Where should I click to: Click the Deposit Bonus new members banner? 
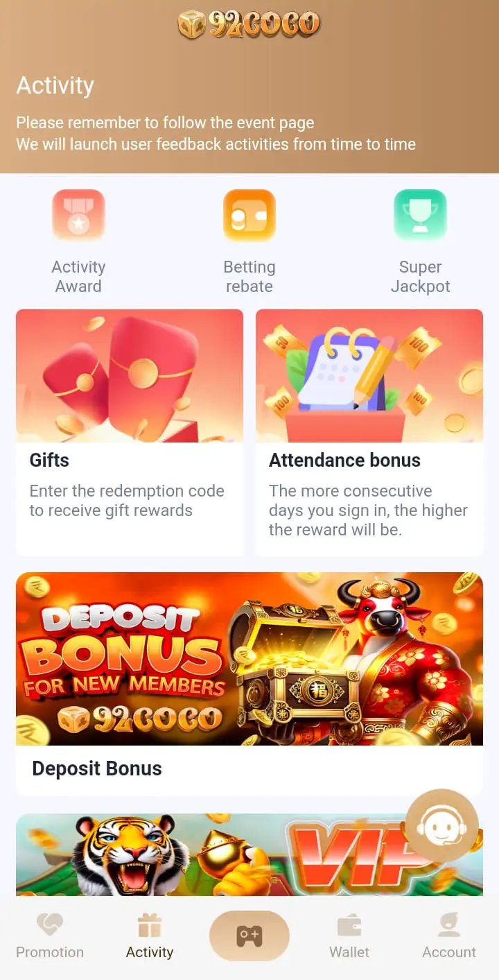pos(249,659)
